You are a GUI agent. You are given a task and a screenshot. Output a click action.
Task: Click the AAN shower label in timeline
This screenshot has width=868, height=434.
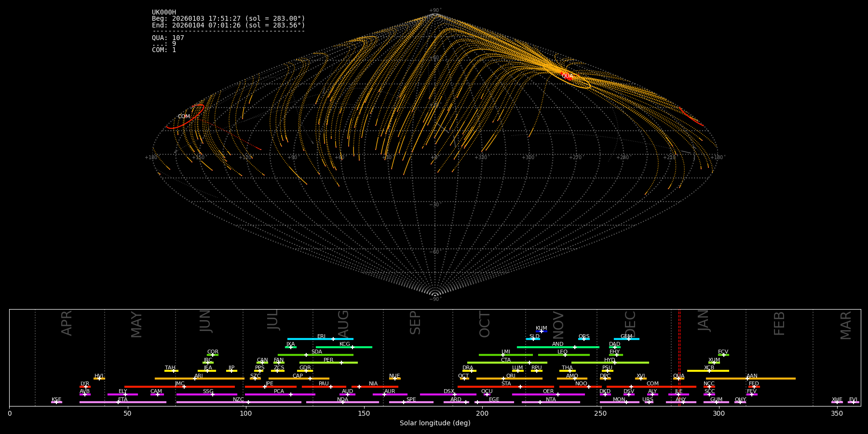752,376
